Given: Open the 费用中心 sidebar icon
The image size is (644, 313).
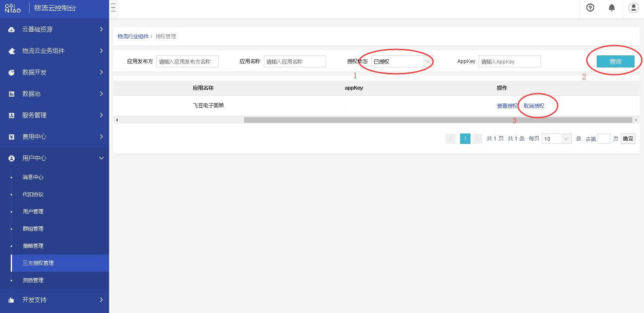Looking at the screenshot, I should pos(11,137).
